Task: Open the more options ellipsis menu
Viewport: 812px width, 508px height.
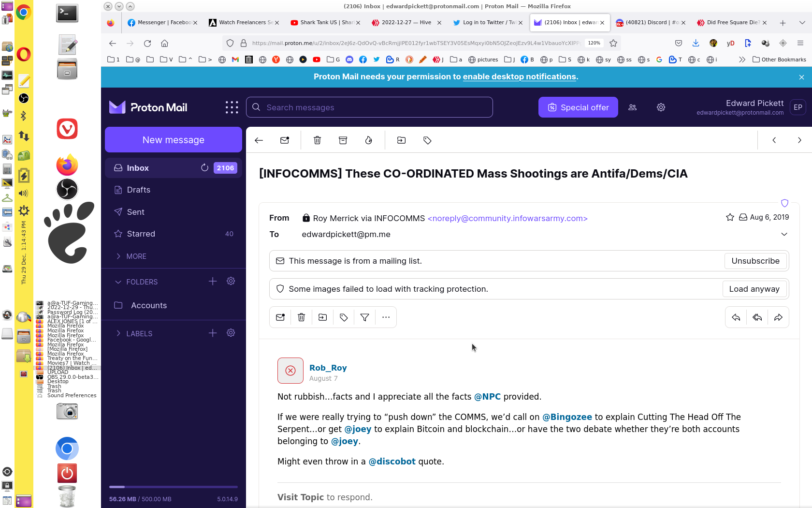Action: coord(386,317)
